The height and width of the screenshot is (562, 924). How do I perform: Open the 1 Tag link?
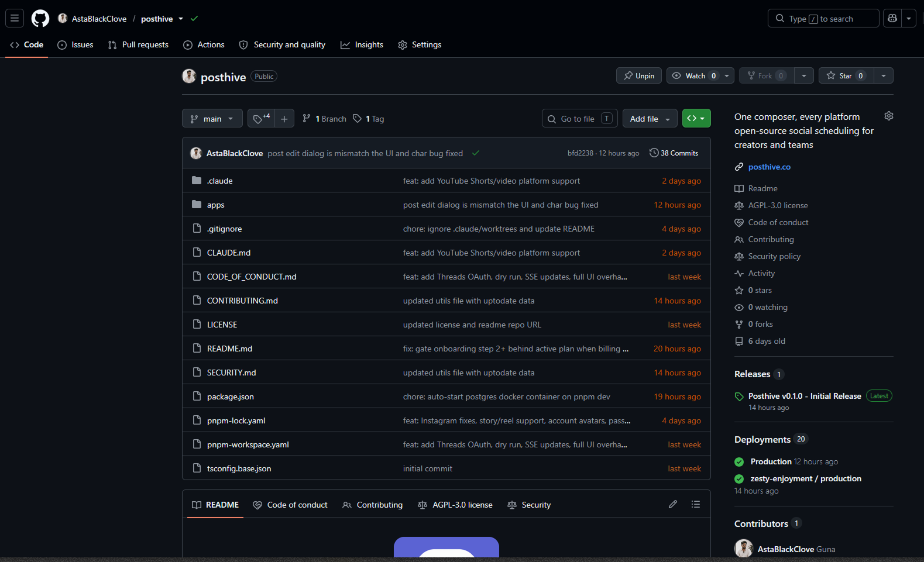click(369, 119)
